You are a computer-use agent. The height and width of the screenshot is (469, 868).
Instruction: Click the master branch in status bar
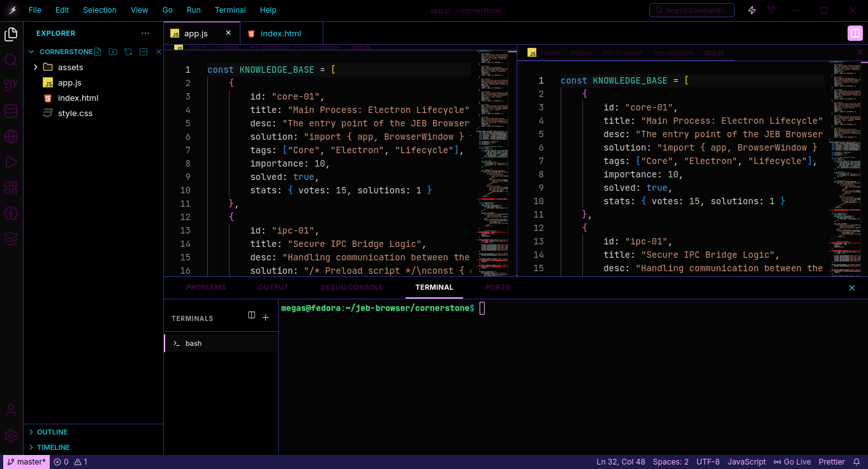[27, 462]
